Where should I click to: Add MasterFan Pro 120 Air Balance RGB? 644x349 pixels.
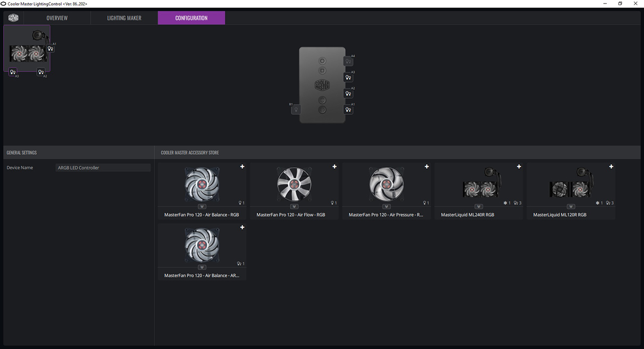[x=242, y=167]
